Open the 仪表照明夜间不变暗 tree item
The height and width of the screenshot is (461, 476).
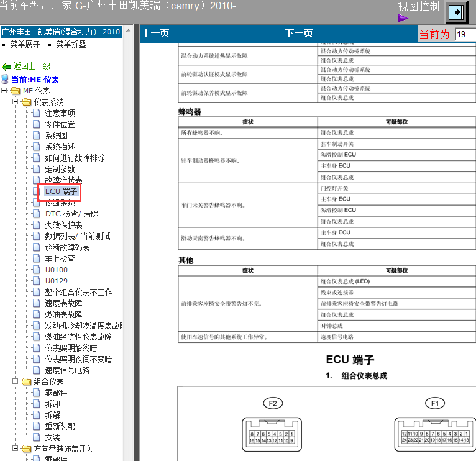pyautogui.click(x=79, y=359)
